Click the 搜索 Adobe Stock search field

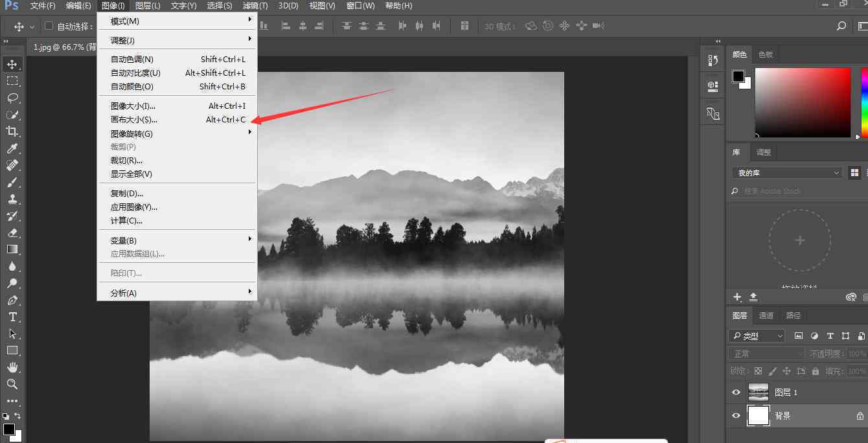tap(797, 191)
